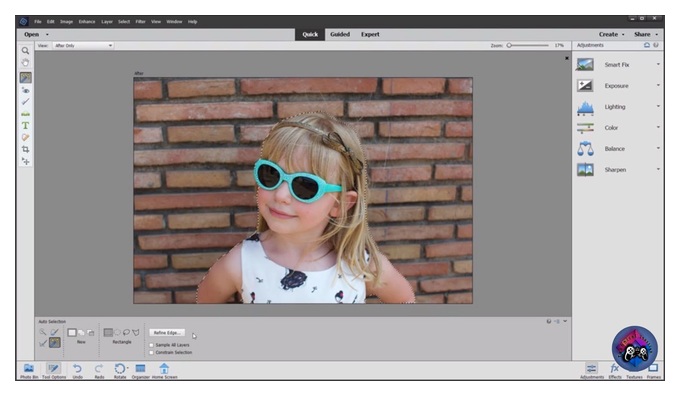Screen dimensions: 680x396
Task: Pick the Rectangle selection shape
Action: (x=108, y=333)
